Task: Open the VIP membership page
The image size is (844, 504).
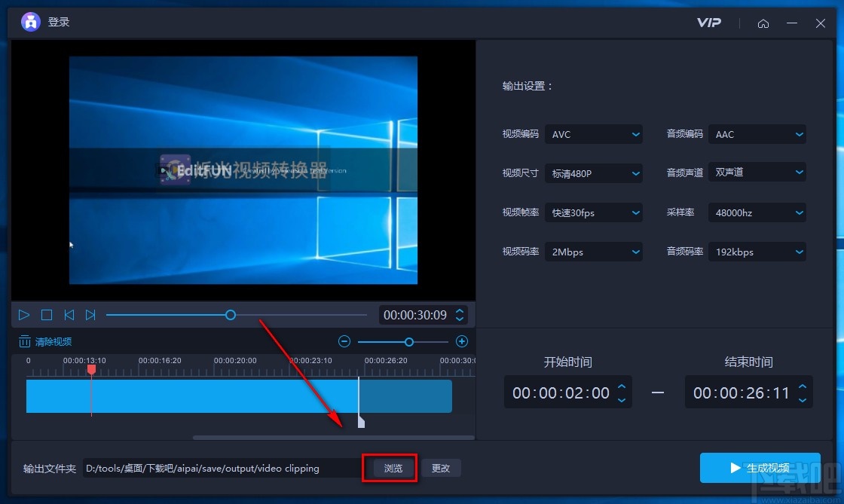Action: click(709, 23)
